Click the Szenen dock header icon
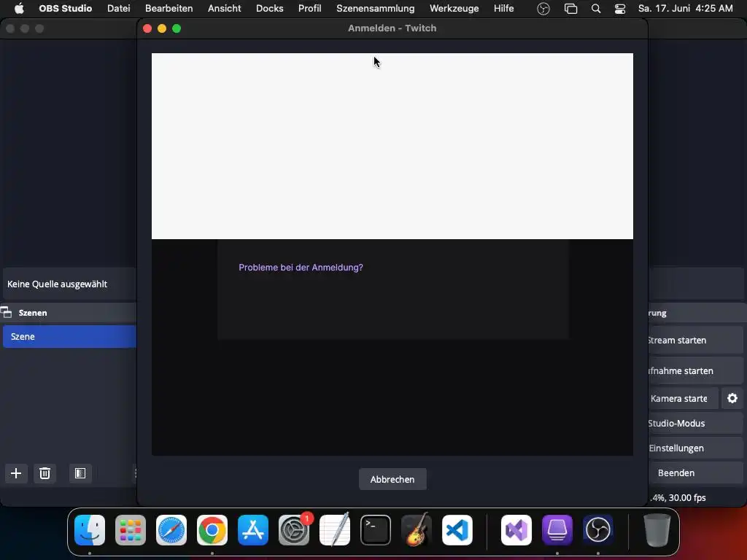This screenshot has width=747, height=560. coord(6,312)
